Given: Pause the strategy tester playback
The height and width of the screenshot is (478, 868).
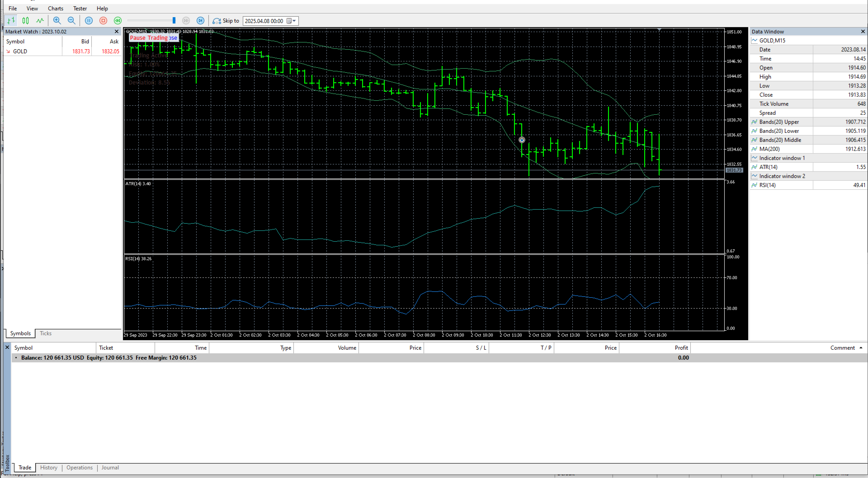Looking at the screenshot, I should click(89, 20).
